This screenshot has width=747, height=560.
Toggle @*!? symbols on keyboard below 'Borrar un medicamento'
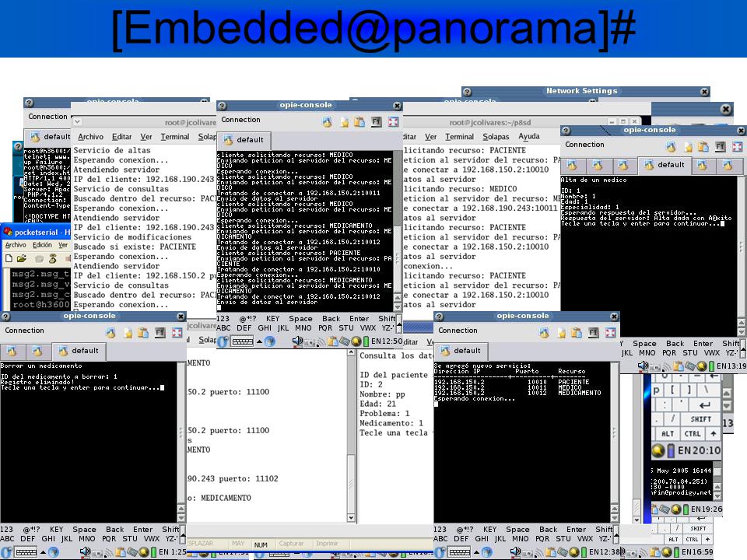point(32,529)
